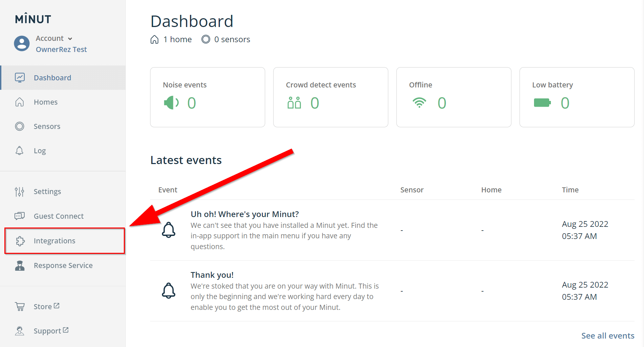Click the Latest events heading
Viewport: 644px width, 347px height.
click(x=186, y=160)
